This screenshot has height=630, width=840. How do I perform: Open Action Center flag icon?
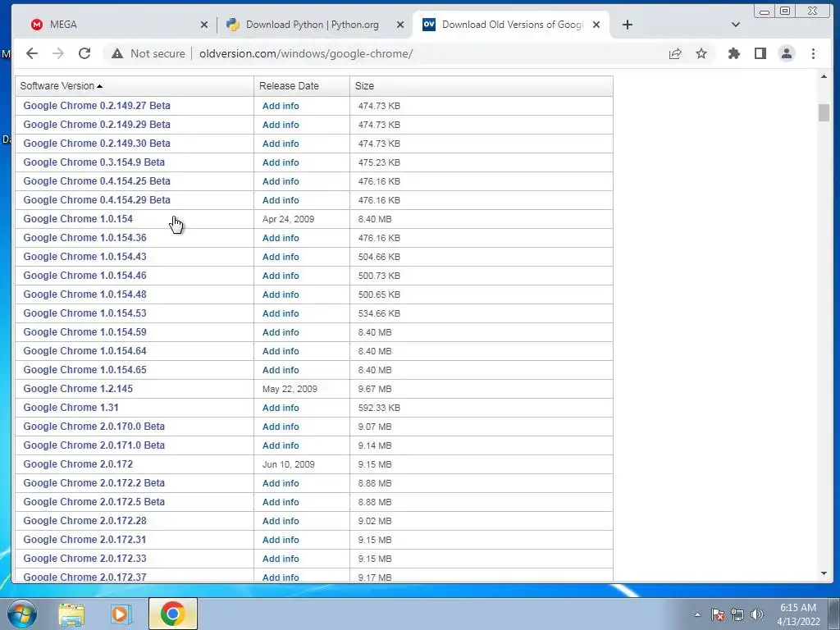[x=718, y=614]
